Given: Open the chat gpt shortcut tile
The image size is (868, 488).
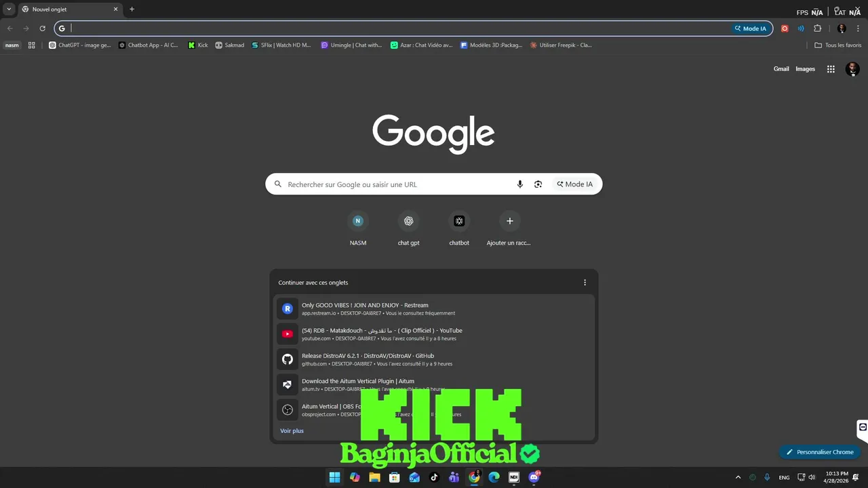Looking at the screenshot, I should [408, 228].
